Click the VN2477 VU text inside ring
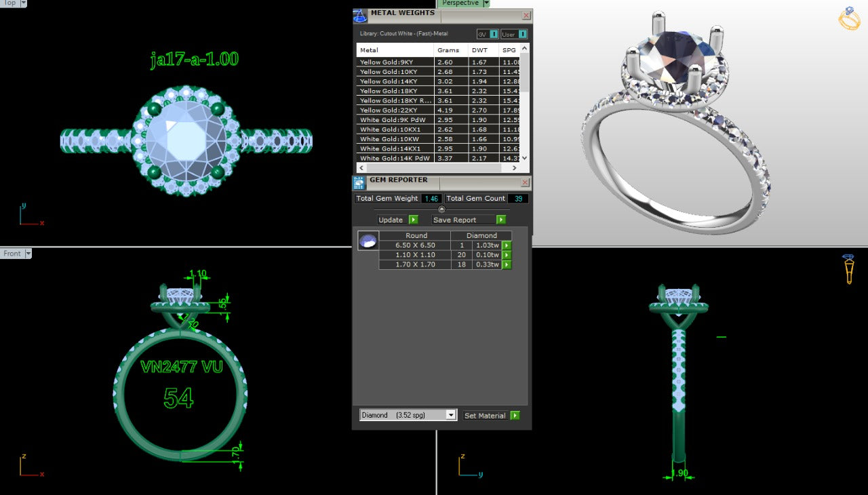 [181, 367]
